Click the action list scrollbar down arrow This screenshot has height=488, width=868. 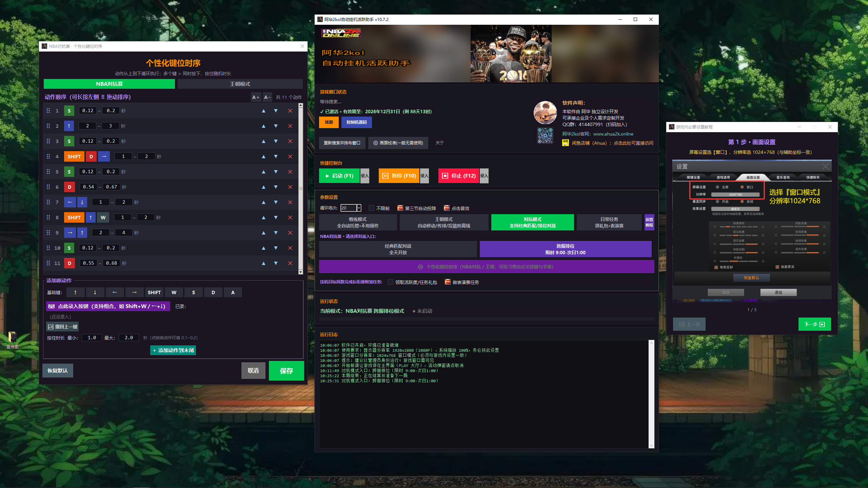click(x=300, y=272)
